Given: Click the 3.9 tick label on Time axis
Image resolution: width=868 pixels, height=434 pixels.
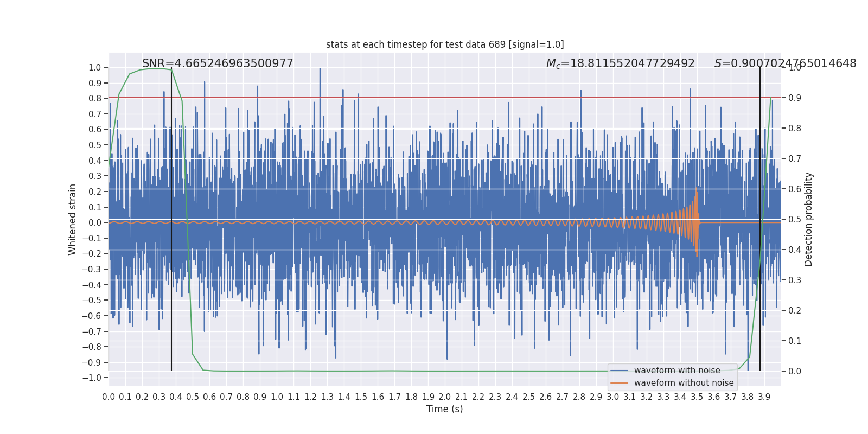Looking at the screenshot, I should (x=764, y=397).
